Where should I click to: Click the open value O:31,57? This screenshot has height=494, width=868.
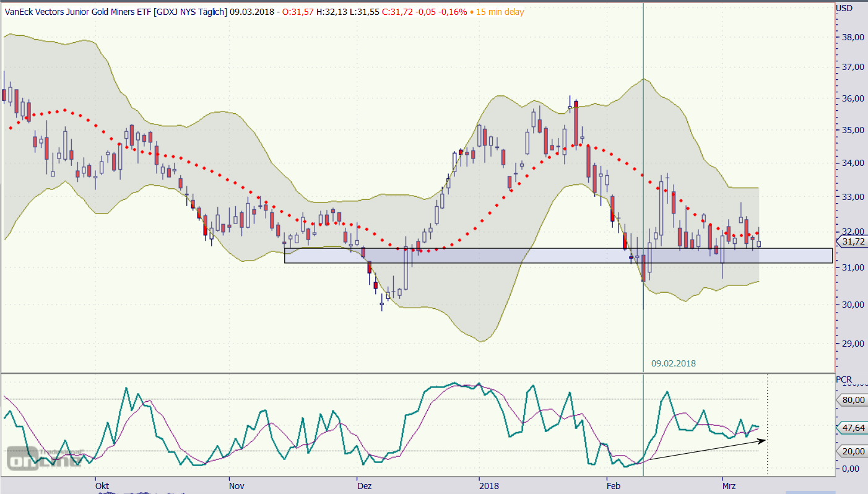tap(298, 12)
